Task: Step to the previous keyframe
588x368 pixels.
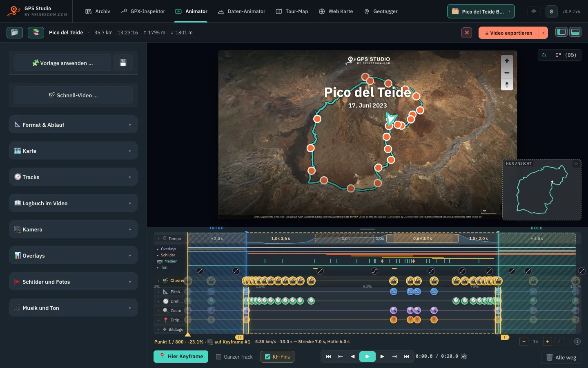Action: pyautogui.click(x=341, y=357)
